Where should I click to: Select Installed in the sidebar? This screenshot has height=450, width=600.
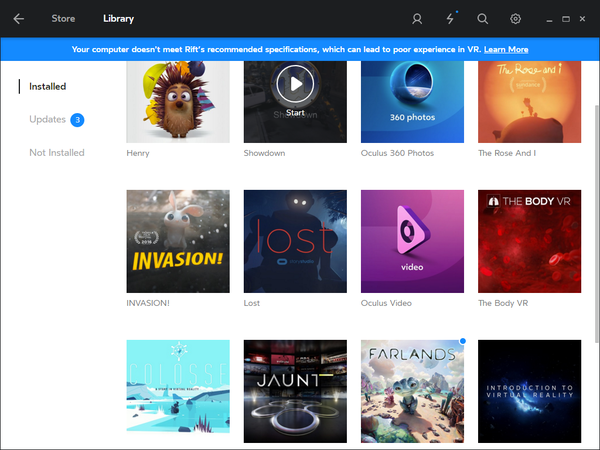pyautogui.click(x=47, y=86)
